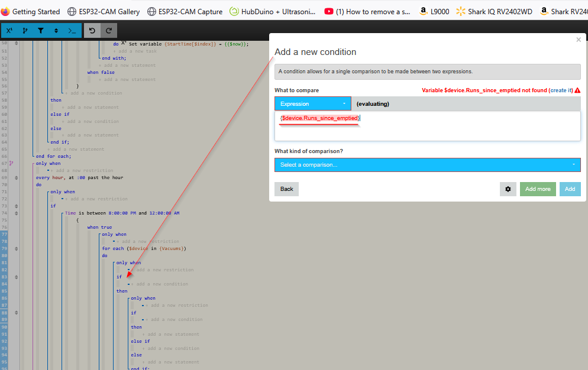Image resolution: width=588 pixels, height=370 pixels.
Task: Toggle the branch-style toolbar icon
Action: click(x=25, y=30)
